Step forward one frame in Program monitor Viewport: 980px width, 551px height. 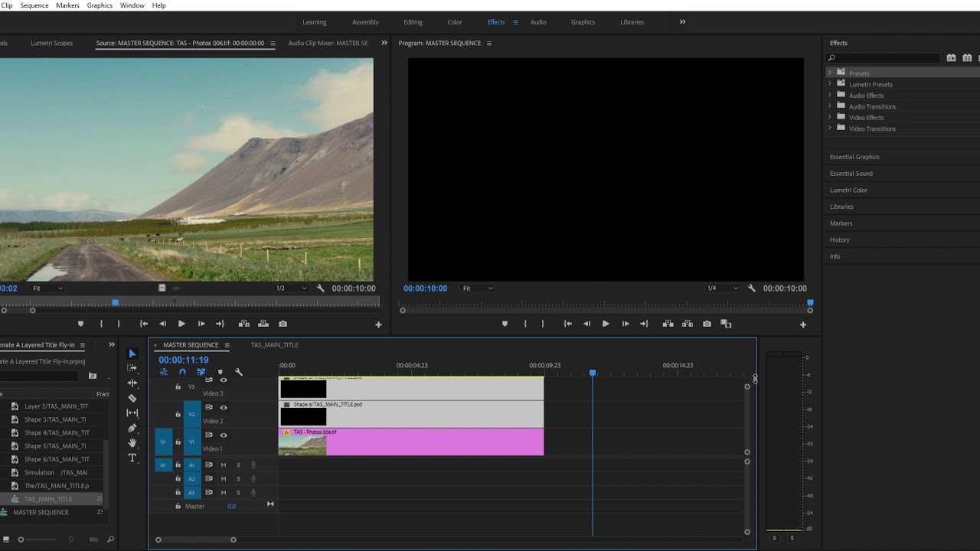(x=626, y=324)
